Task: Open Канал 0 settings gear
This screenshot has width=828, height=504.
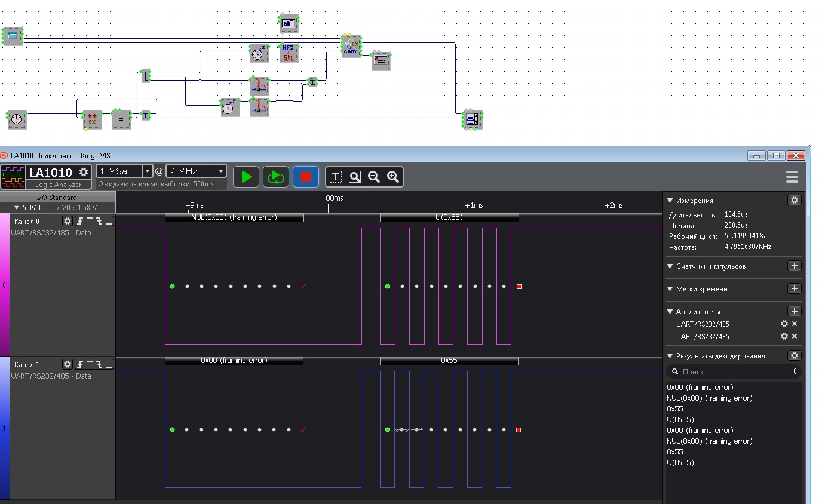Action: (x=68, y=221)
